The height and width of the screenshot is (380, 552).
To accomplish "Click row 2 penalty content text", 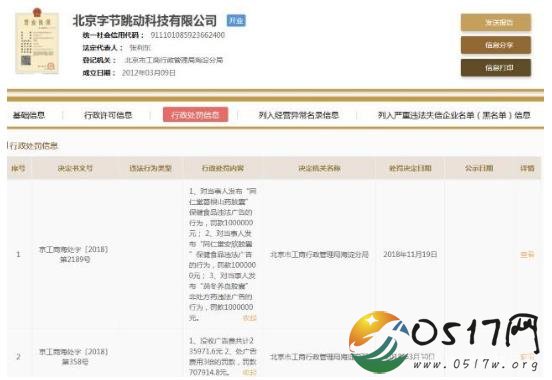I will pos(222,356).
